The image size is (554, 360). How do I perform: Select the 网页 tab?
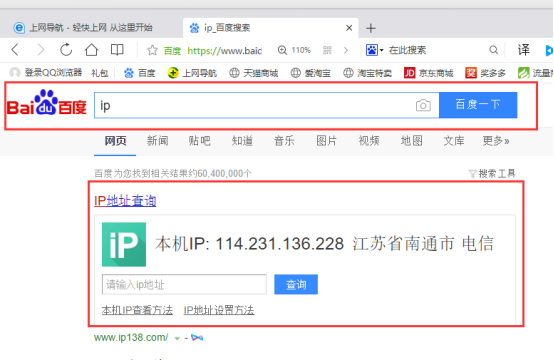click(x=115, y=141)
